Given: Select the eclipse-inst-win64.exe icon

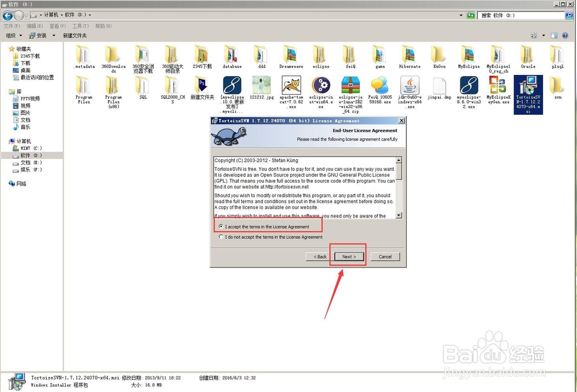Looking at the screenshot, I should click(321, 85).
